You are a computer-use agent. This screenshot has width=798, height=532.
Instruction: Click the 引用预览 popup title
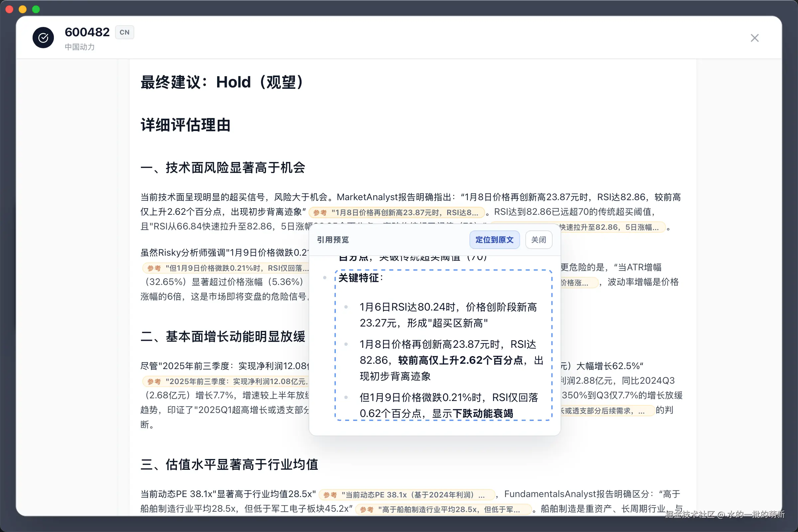334,240
